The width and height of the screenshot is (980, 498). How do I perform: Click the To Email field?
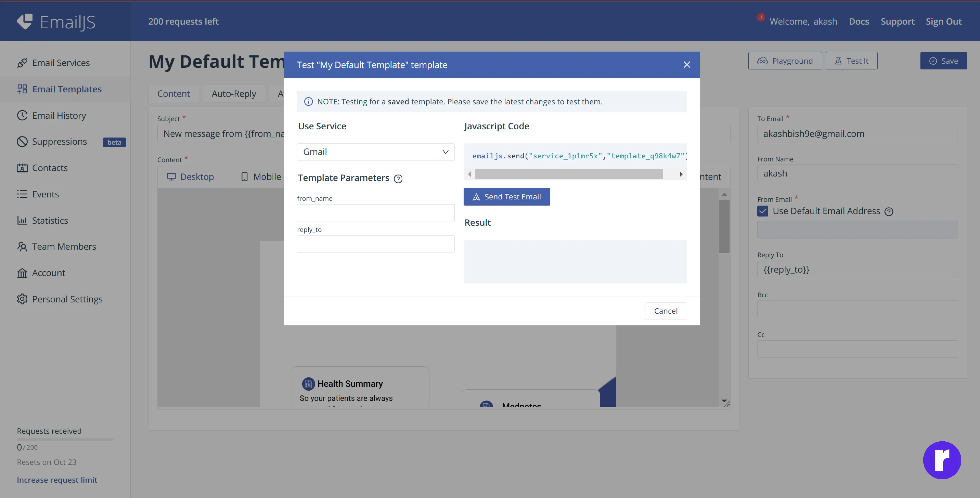coord(857,133)
